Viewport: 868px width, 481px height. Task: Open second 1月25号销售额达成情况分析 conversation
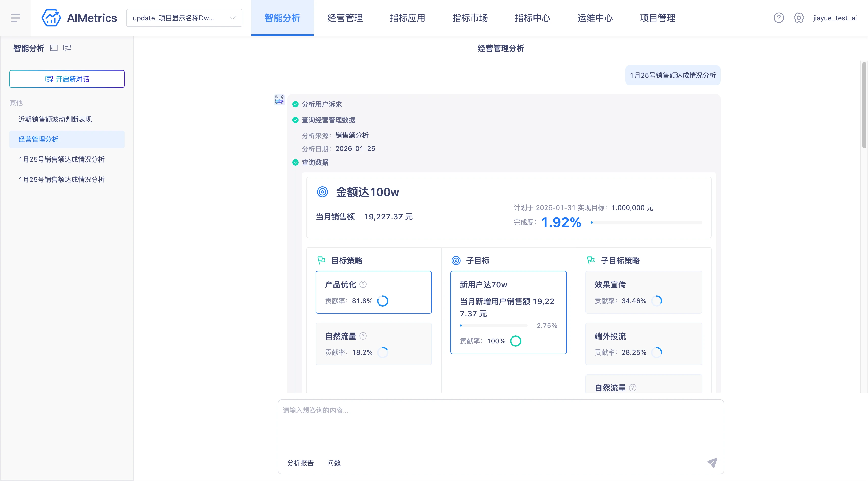point(67,179)
